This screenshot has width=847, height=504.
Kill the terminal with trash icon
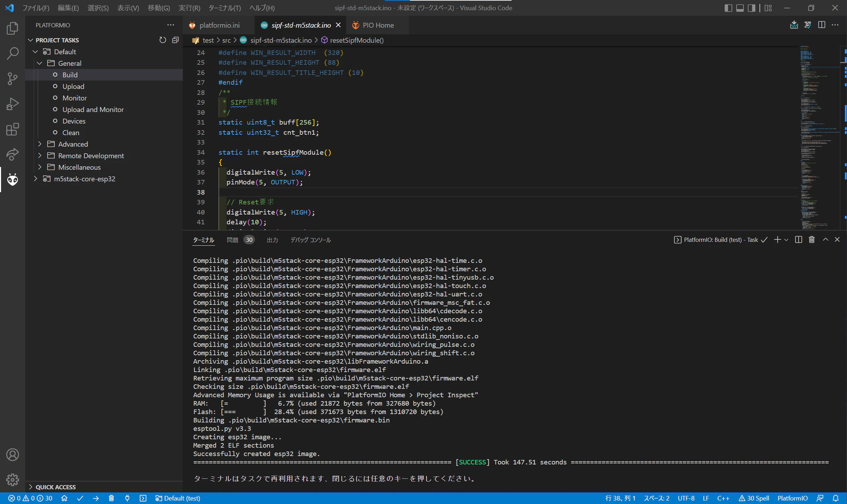812,239
